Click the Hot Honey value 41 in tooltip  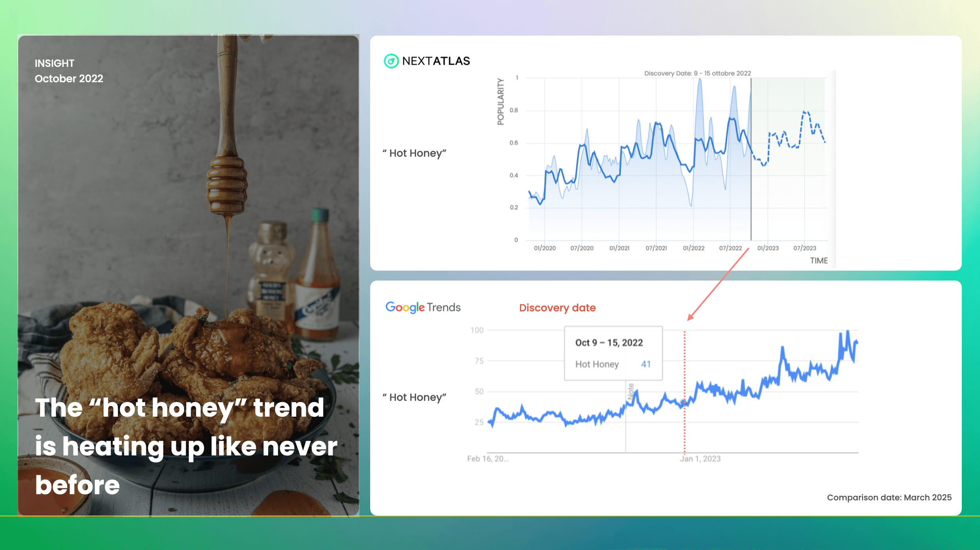[645, 364]
